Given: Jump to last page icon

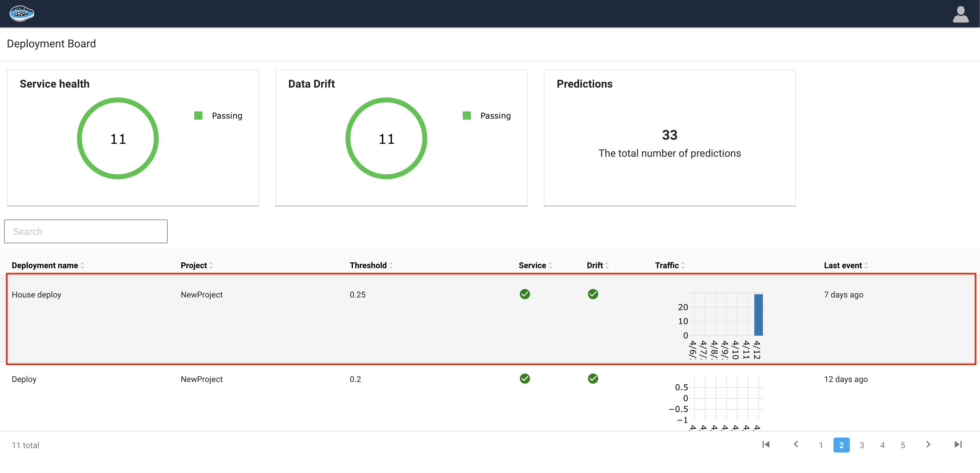Looking at the screenshot, I should (x=958, y=444).
